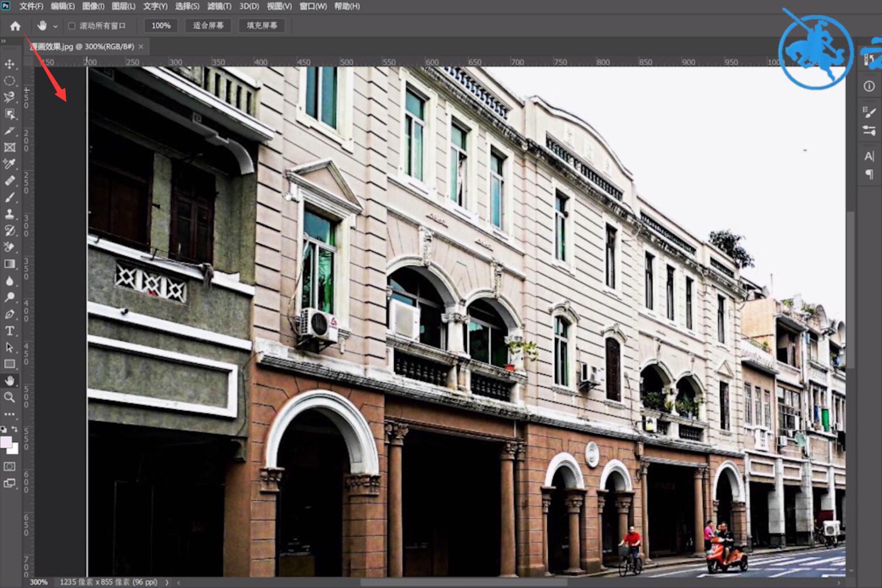This screenshot has width=882, height=588.
Task: Open the Paragraph panel icon
Action: point(869,175)
